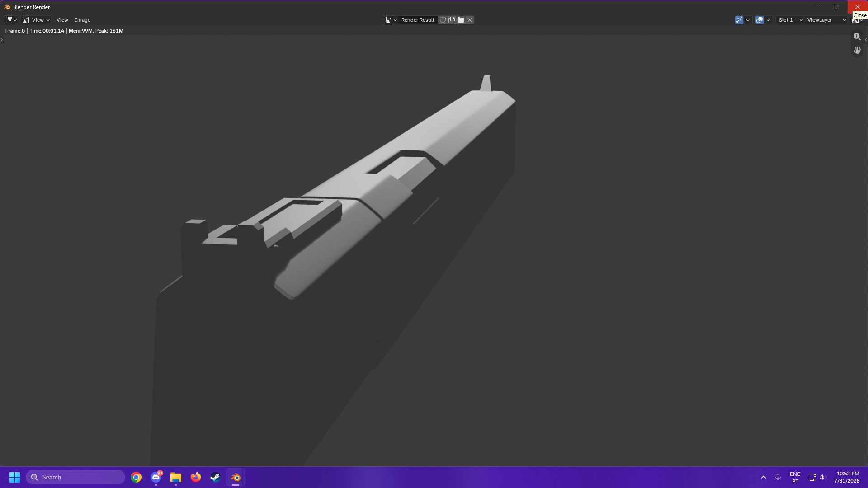
Task: Expand the left toolbar region arrow
Action: click(2, 40)
